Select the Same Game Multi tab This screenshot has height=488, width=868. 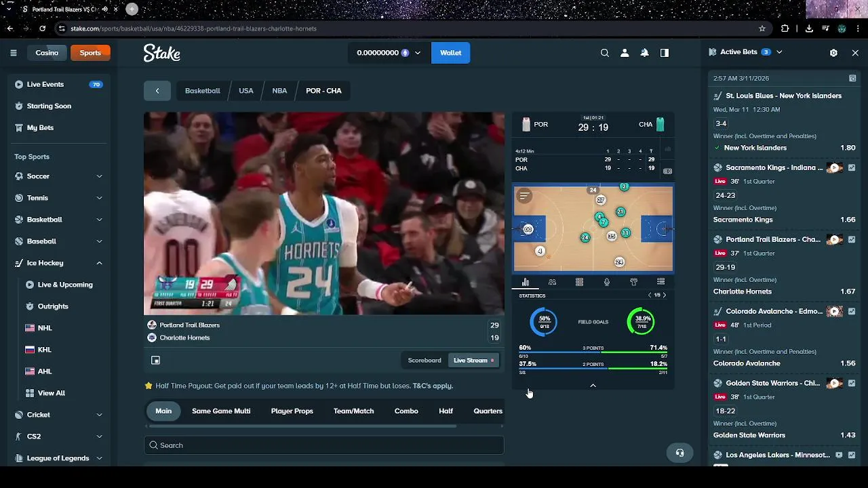221,411
